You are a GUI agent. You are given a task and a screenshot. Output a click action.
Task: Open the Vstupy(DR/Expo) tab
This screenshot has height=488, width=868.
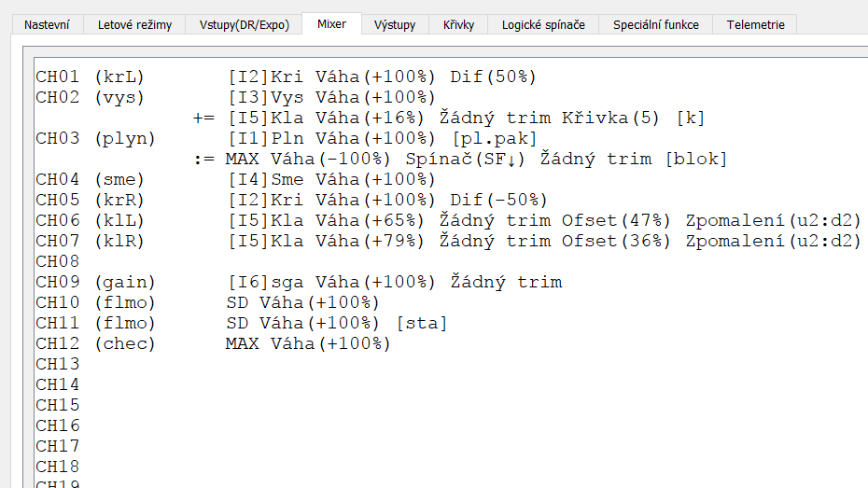[x=245, y=25]
